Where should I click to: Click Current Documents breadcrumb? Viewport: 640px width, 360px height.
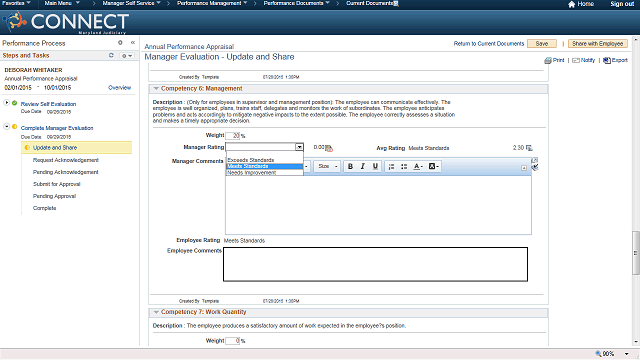click(369, 3)
